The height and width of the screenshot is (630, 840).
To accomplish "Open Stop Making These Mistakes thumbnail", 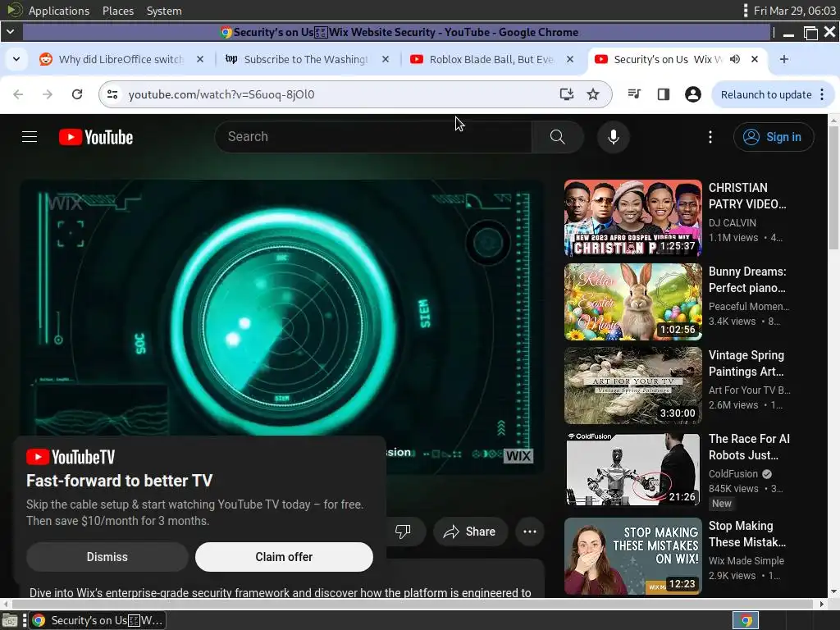I will [x=632, y=556].
